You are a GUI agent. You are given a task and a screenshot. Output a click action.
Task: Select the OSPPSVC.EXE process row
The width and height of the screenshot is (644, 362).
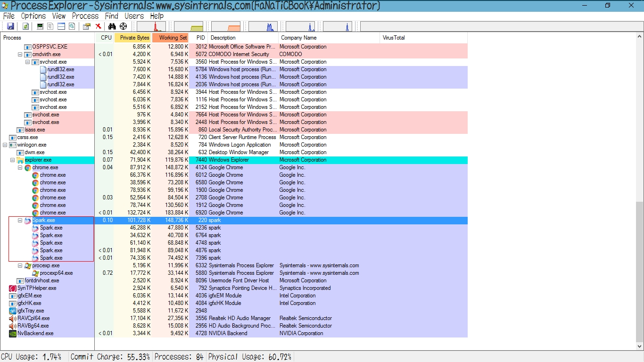coord(234,47)
